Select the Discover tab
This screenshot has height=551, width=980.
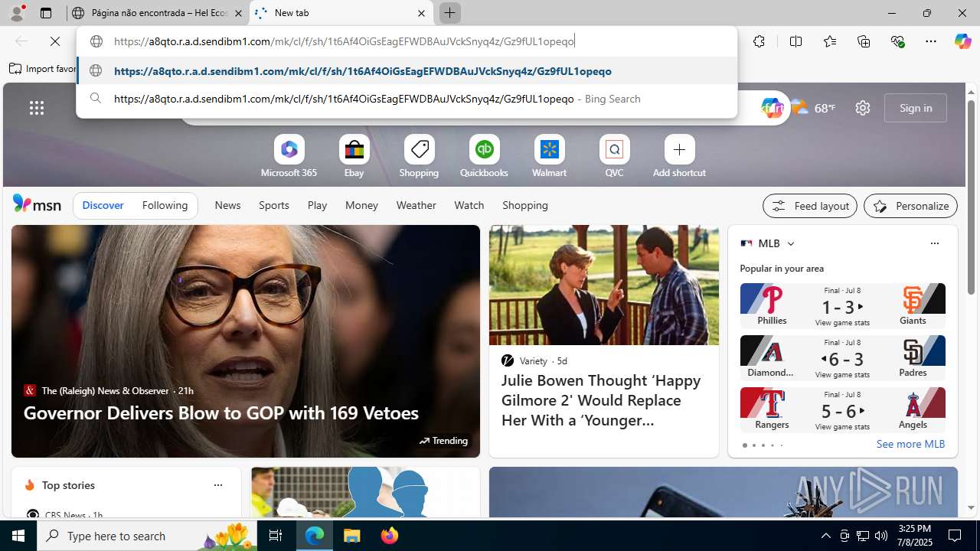pyautogui.click(x=103, y=205)
